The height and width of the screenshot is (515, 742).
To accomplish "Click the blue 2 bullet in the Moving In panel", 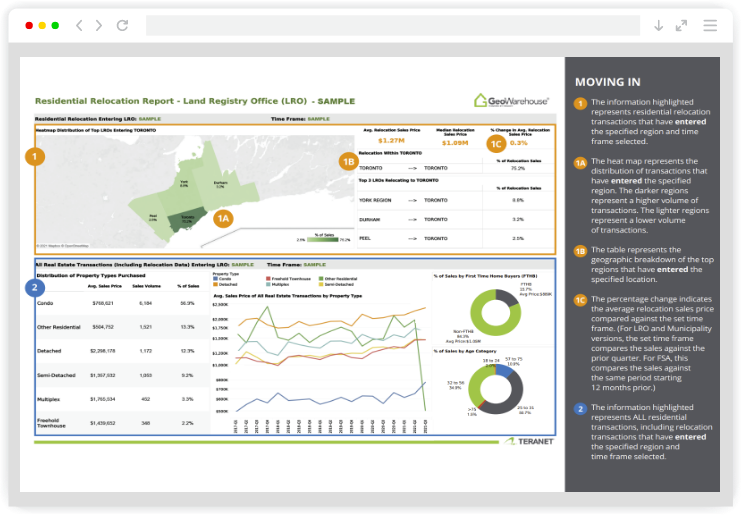I will (580, 409).
